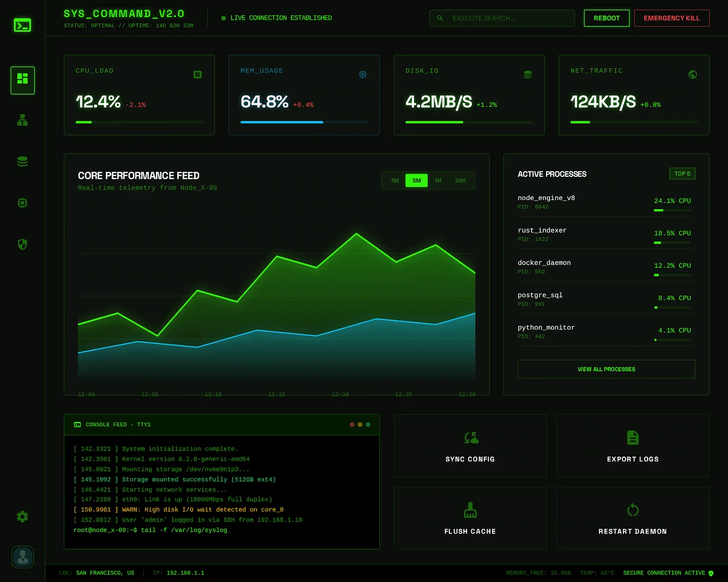Click the TOP 5 badge in Active Processes
Viewport: 728px width, 582px height.
pos(682,174)
